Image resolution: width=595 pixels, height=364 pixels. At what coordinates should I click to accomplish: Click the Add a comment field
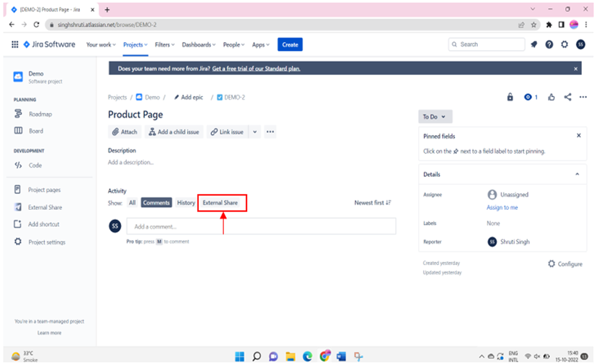[261, 226]
